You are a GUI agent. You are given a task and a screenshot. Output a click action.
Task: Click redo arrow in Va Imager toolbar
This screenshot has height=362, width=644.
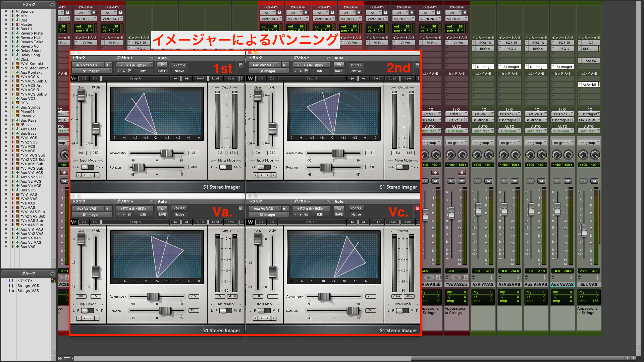pos(95,222)
